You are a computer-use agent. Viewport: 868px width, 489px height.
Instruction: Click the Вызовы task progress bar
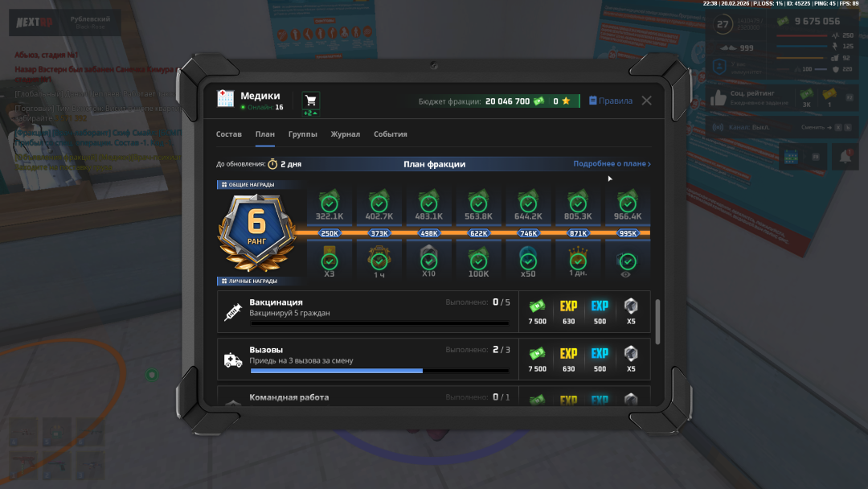(x=379, y=372)
